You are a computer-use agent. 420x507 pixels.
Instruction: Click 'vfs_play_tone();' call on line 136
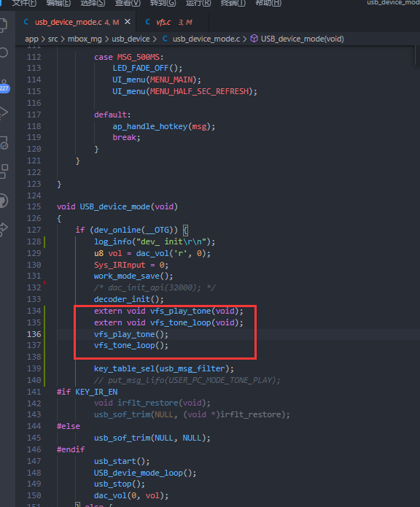(131, 334)
